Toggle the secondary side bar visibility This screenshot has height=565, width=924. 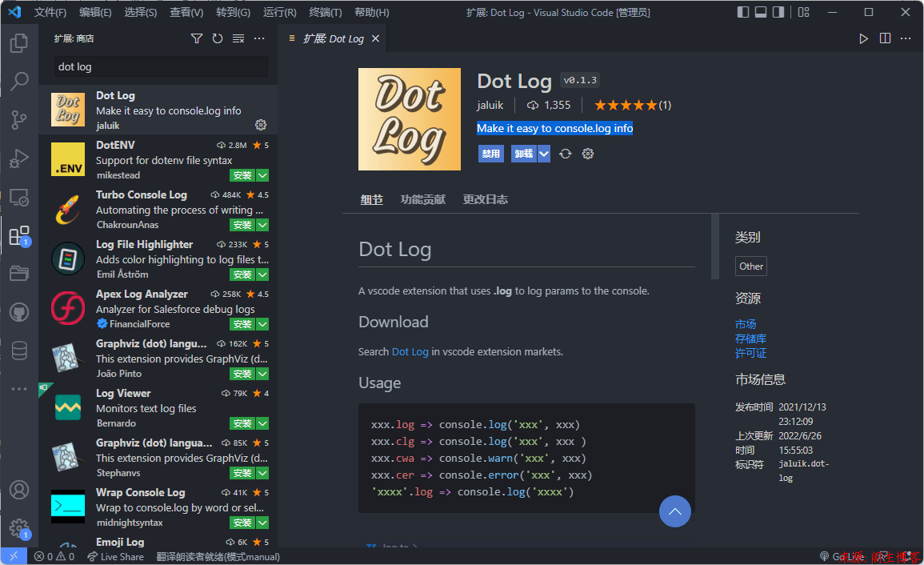[778, 12]
